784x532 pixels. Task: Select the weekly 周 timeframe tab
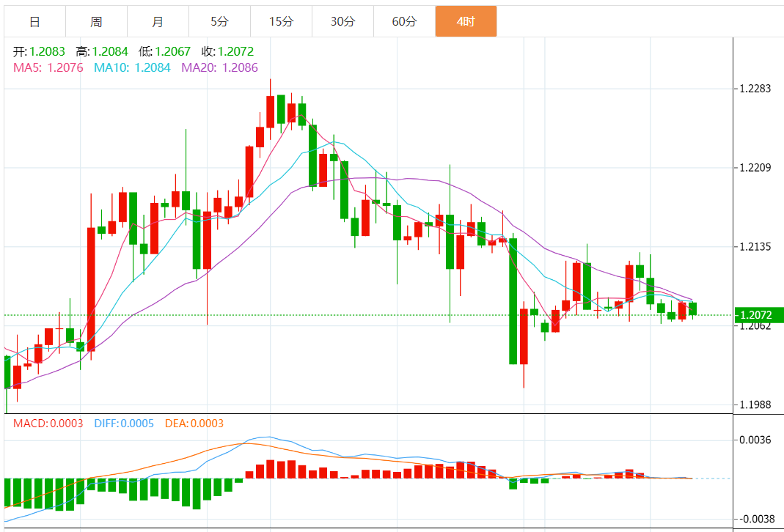click(96, 21)
